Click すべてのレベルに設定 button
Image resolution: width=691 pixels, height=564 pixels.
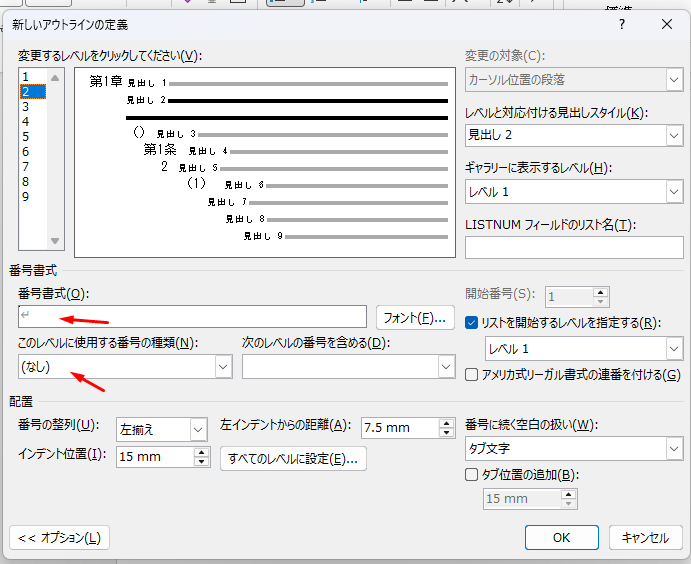coord(293,459)
